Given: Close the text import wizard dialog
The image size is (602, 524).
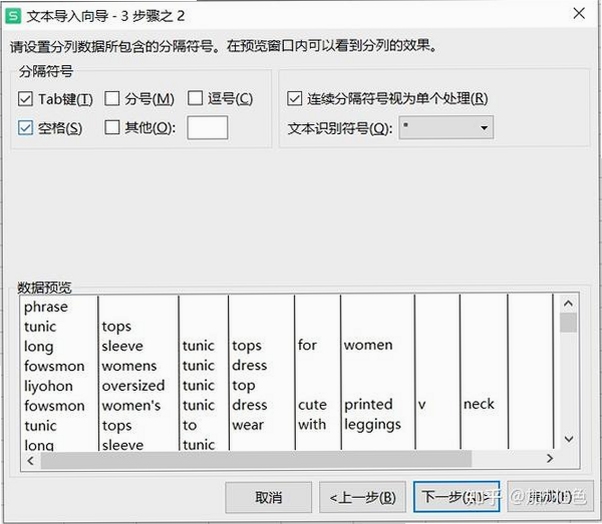Looking at the screenshot, I should 579,14.
